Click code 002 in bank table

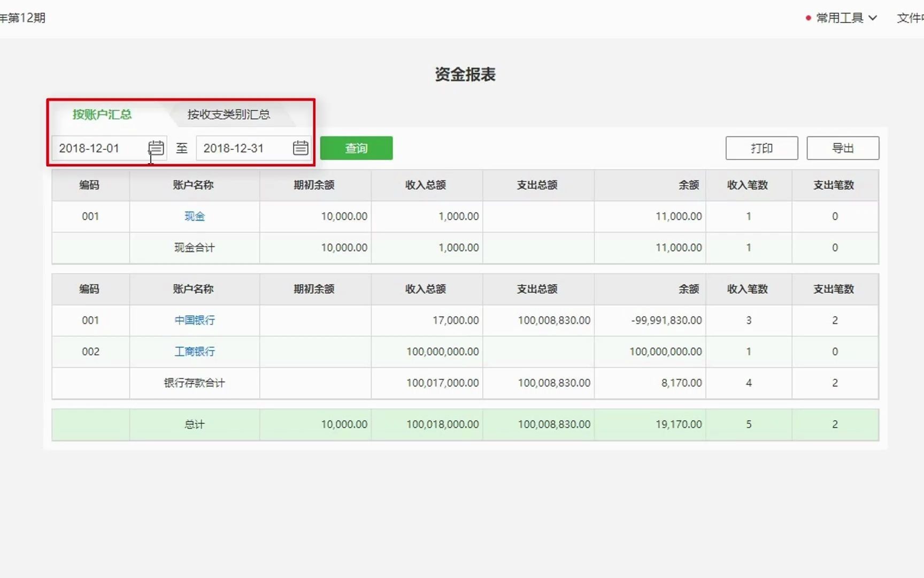pos(90,352)
